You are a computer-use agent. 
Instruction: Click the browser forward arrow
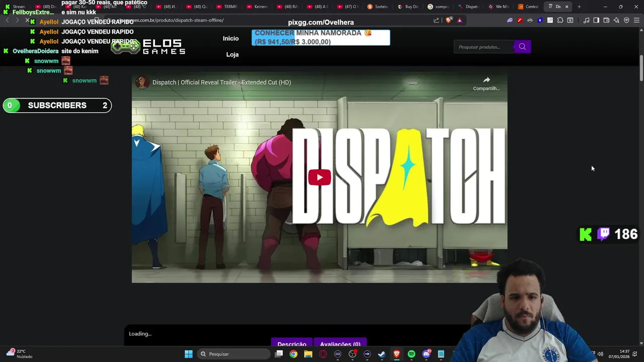[17, 20]
